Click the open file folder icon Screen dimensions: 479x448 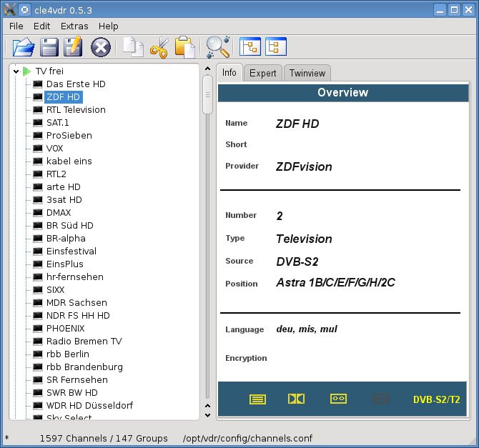click(x=24, y=47)
